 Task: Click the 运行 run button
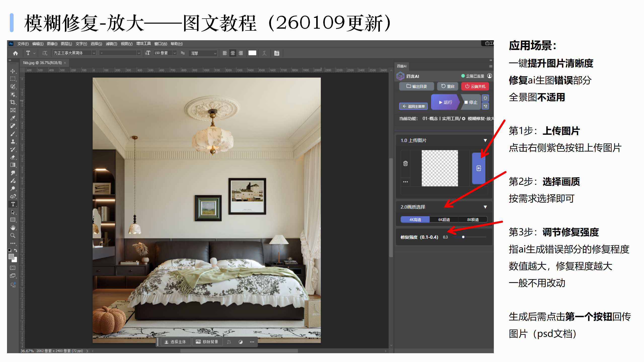click(x=445, y=102)
